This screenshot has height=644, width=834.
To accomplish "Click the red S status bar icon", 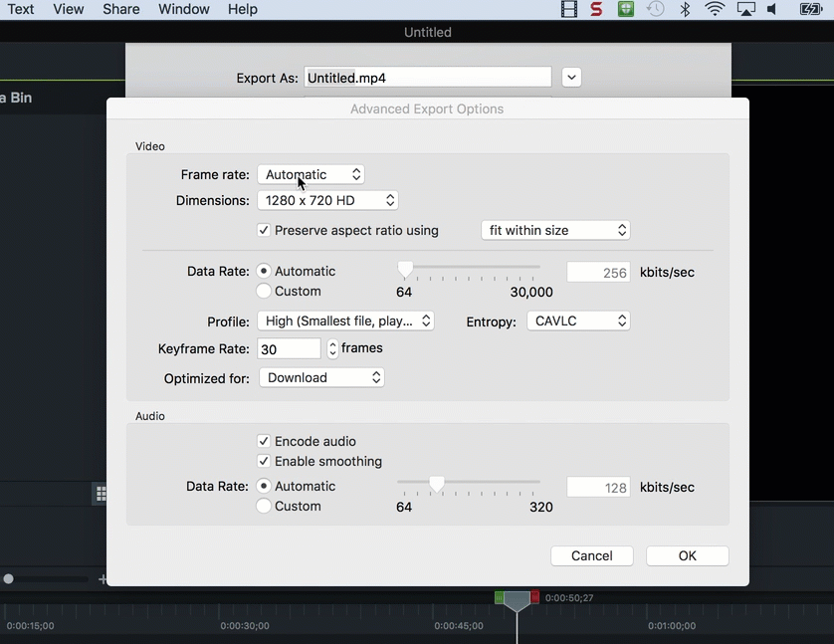I will coord(596,9).
